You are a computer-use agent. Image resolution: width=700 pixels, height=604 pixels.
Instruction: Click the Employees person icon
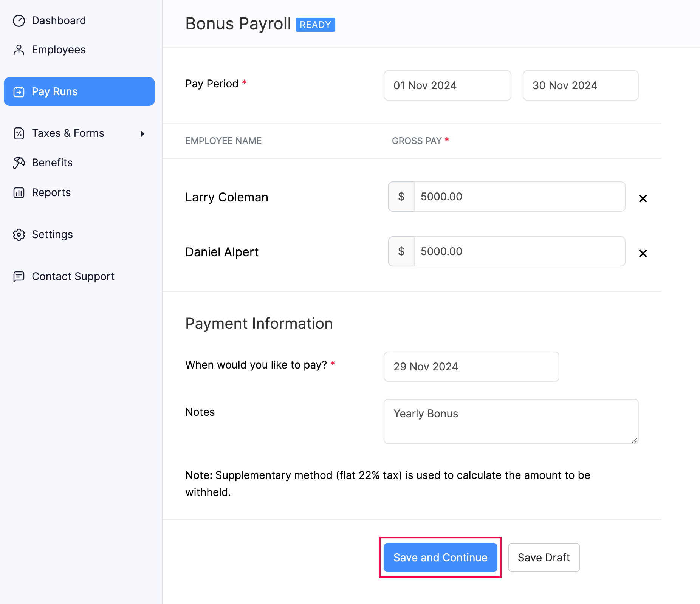coord(19,50)
